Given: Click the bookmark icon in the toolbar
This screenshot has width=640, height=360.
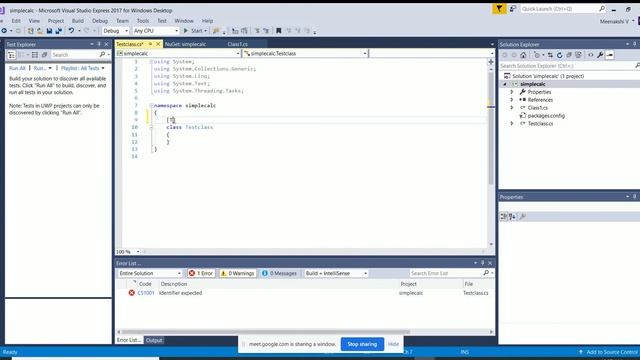Looking at the screenshot, I should point(279,31).
